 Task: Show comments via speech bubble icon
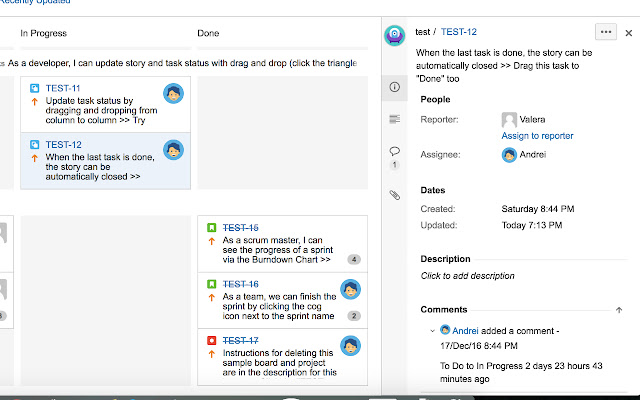pyautogui.click(x=395, y=151)
